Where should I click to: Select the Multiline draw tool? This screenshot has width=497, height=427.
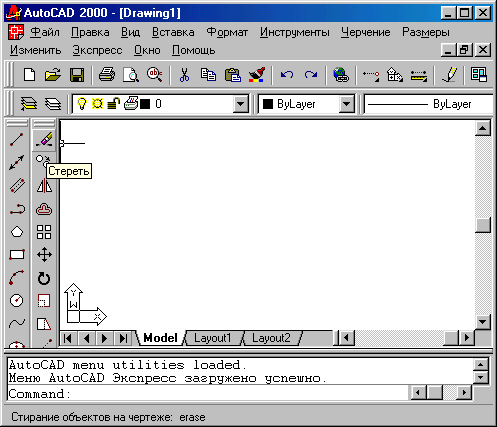click(17, 185)
